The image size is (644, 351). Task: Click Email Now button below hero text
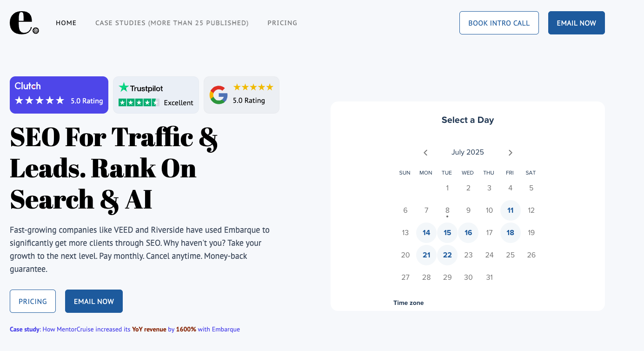click(94, 301)
